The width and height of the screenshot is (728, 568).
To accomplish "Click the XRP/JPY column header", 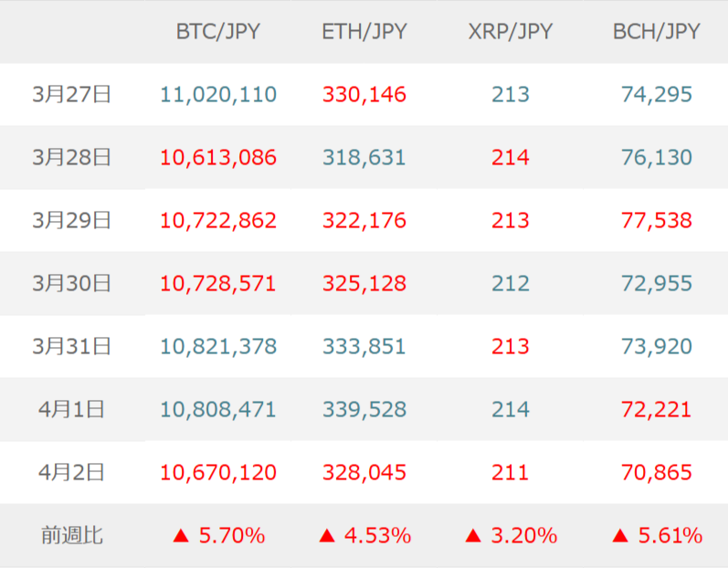I will (510, 32).
